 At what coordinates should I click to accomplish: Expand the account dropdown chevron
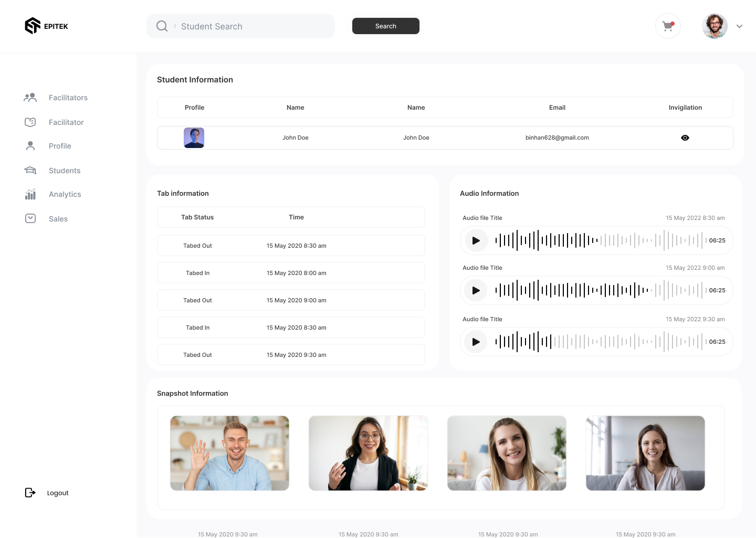click(739, 26)
